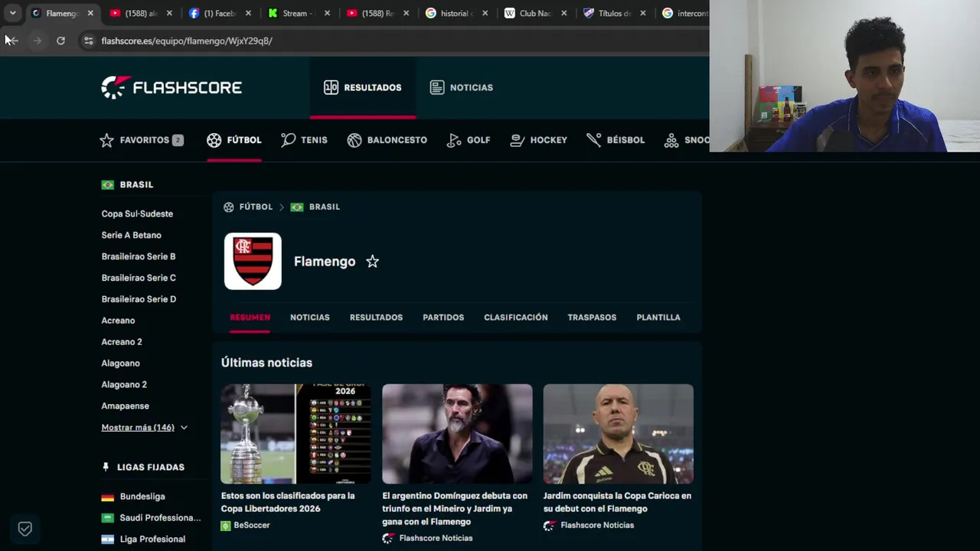Select the Baloncesto sport
Viewport: 980px width, 551px height.
coord(387,140)
